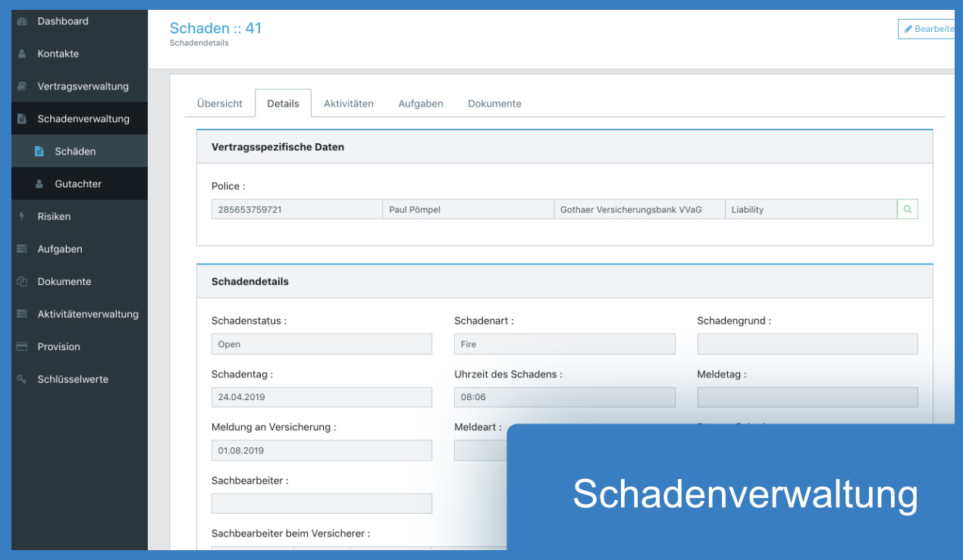Collapse the Schadenverwaltung sidebar section
The width and height of the screenshot is (963, 560).
tap(83, 119)
